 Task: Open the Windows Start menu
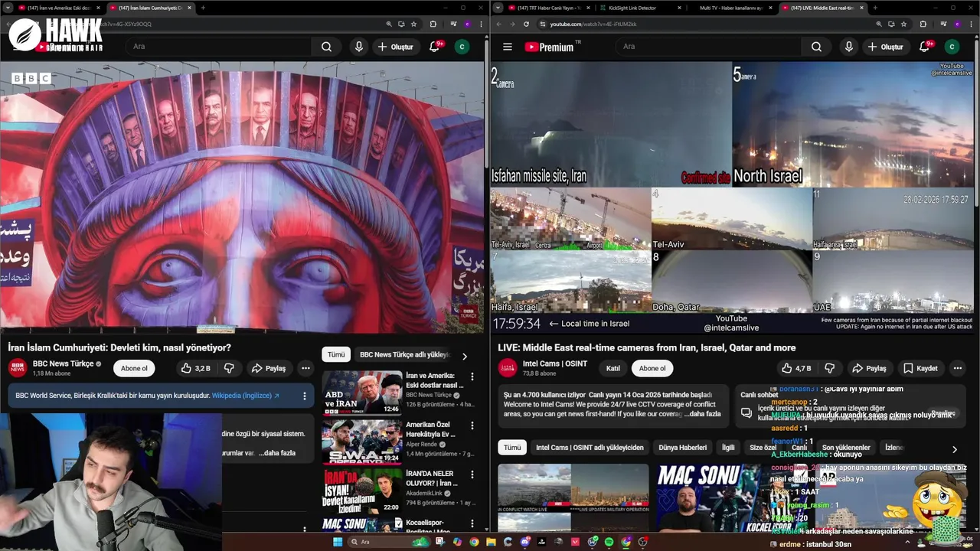click(338, 542)
